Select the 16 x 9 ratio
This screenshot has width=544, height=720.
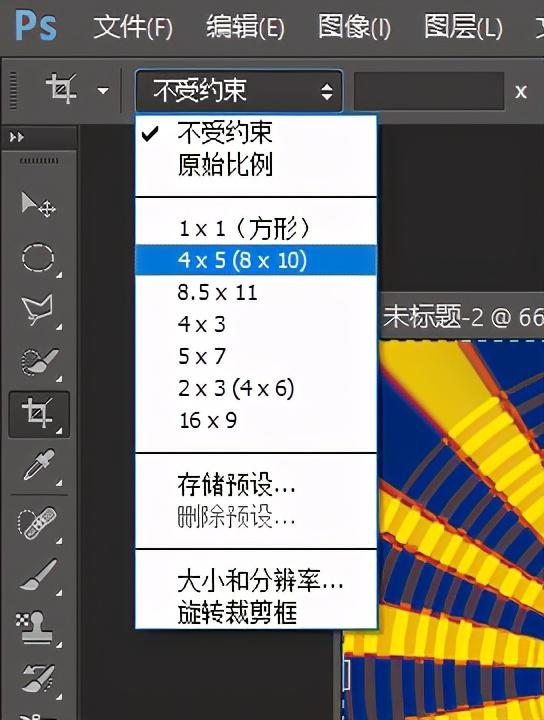pos(256,421)
